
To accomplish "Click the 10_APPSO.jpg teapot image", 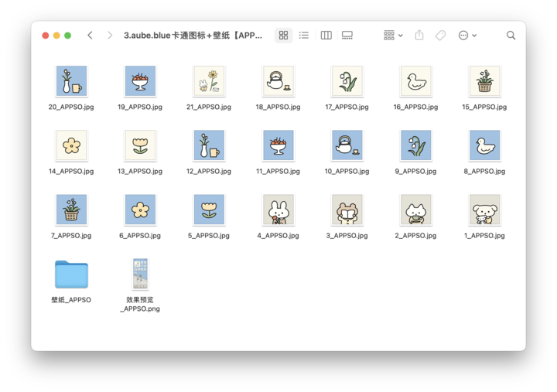I will [347, 145].
